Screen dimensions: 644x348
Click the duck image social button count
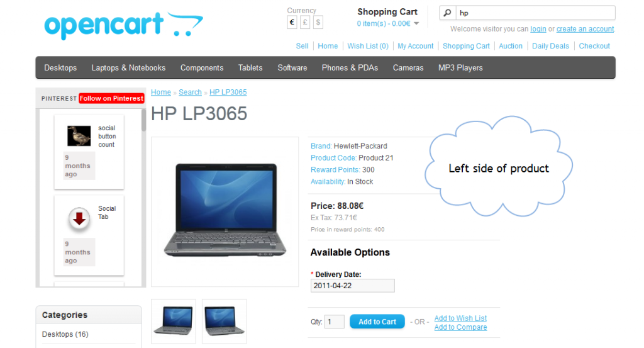(x=79, y=136)
